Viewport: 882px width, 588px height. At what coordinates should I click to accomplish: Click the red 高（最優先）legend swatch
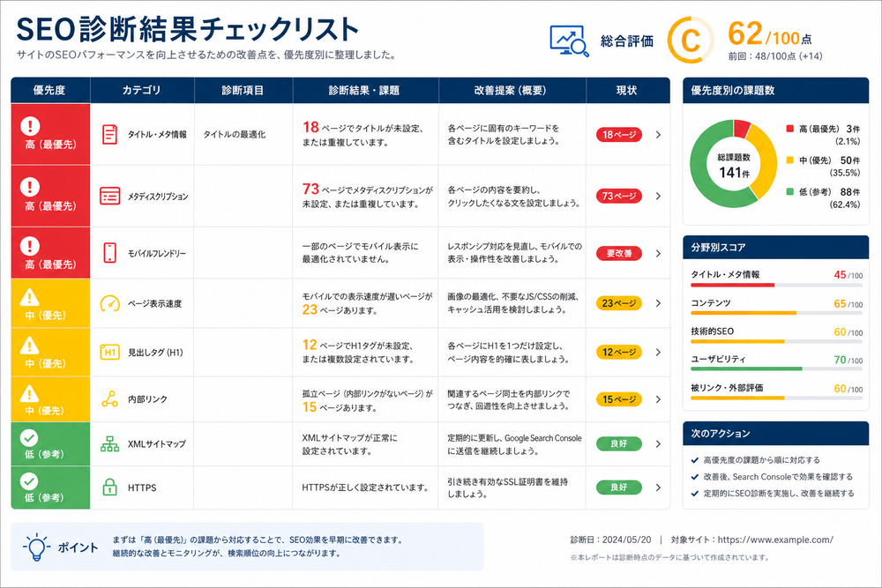(x=789, y=129)
